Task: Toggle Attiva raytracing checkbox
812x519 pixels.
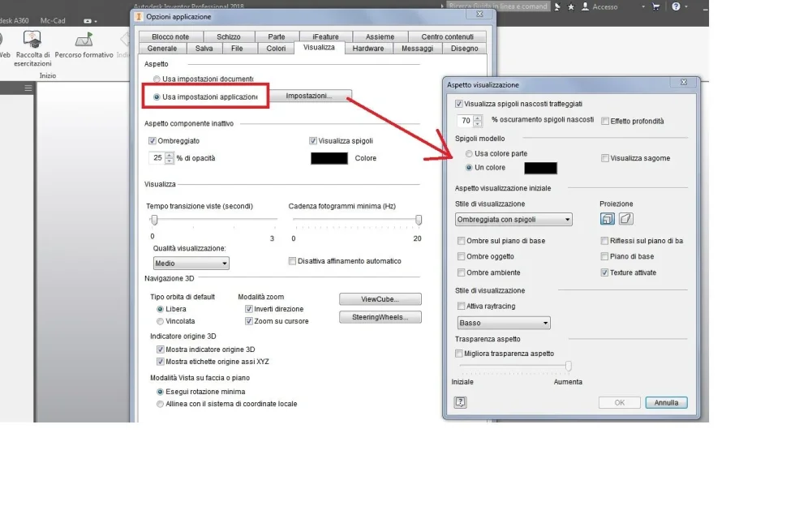Action: pos(461,307)
